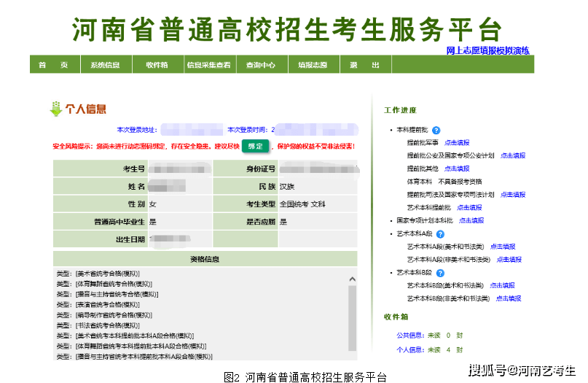Click 点击填报 for 提前批军事

457,143
